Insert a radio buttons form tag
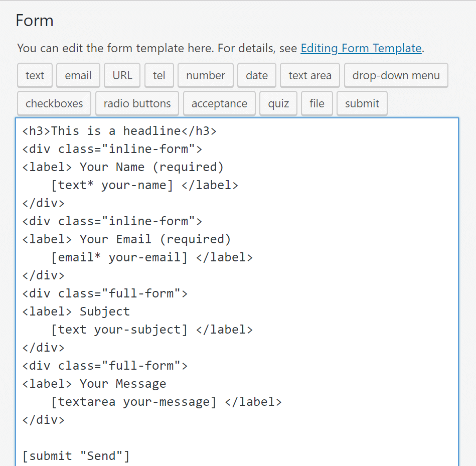This screenshot has width=476, height=466. pyautogui.click(x=136, y=103)
